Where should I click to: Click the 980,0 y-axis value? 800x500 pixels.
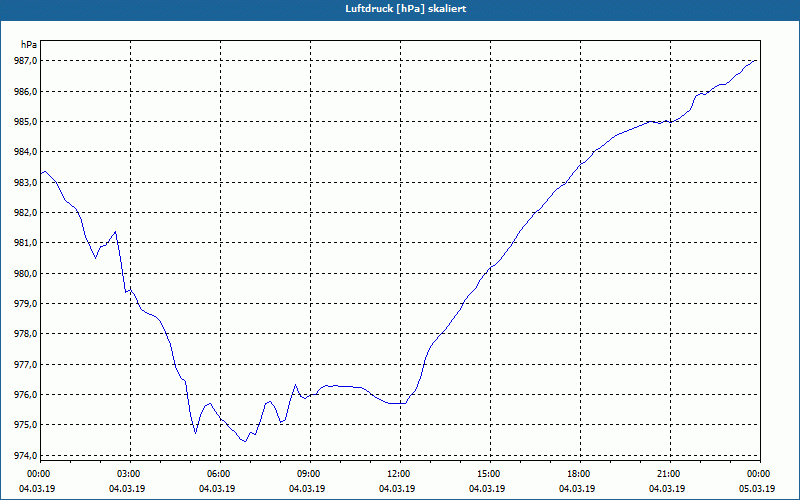coord(26,273)
